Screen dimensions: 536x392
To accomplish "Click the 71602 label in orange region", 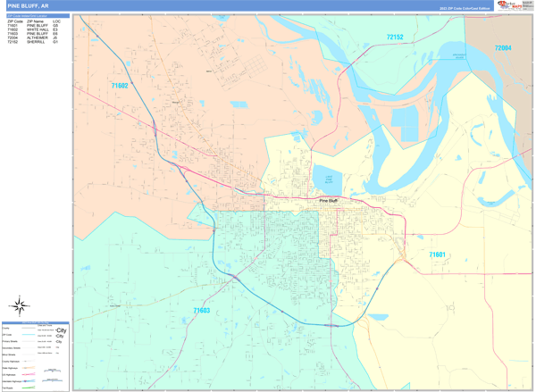I will point(120,86).
